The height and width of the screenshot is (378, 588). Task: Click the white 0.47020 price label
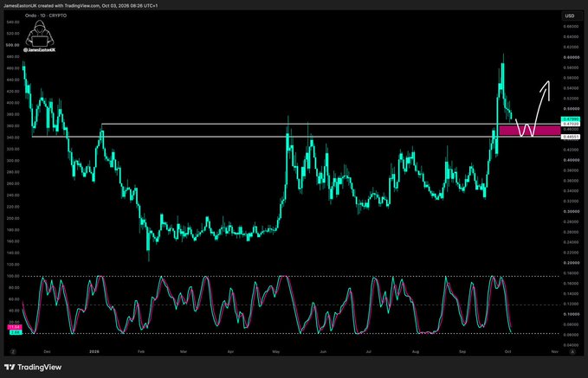click(571, 123)
